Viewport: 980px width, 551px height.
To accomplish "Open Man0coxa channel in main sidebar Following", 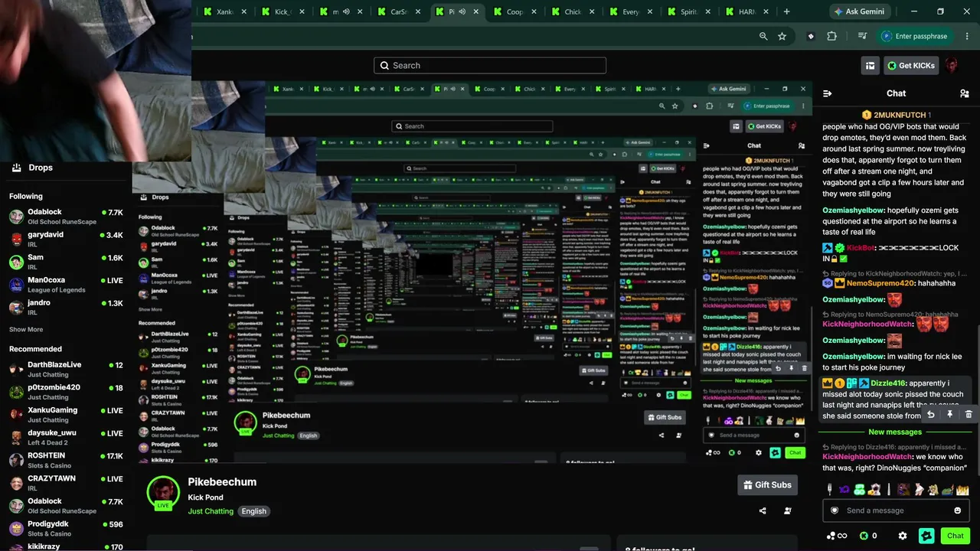I will point(66,285).
